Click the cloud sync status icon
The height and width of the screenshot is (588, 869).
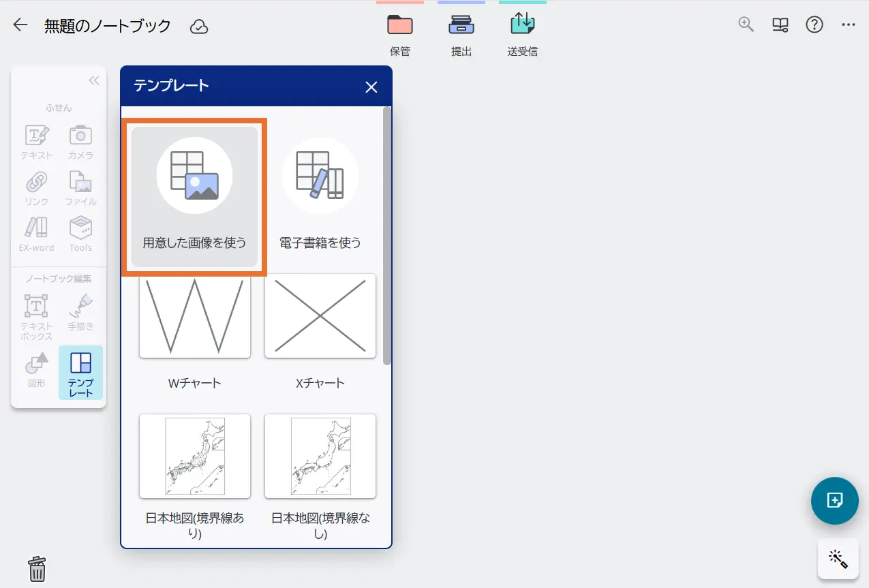[x=198, y=27]
